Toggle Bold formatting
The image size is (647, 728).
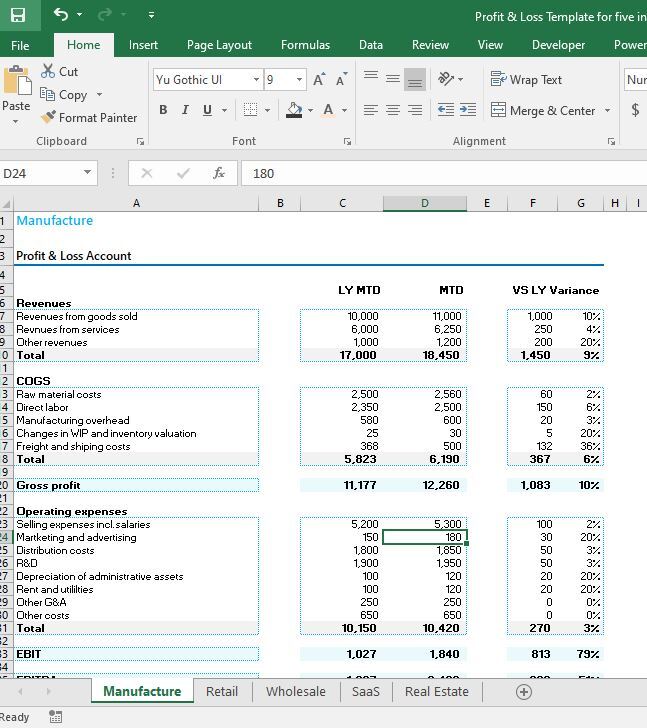click(163, 110)
